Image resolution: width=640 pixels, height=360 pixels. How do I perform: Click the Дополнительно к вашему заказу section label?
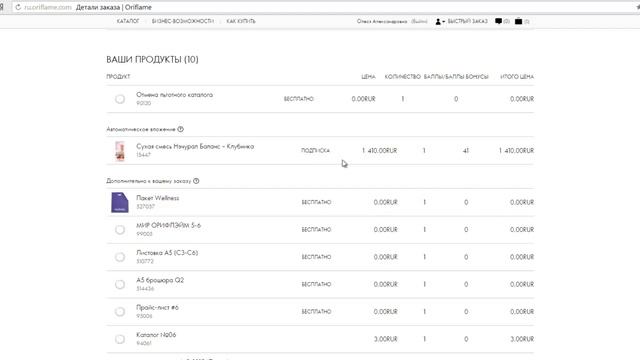[149, 181]
